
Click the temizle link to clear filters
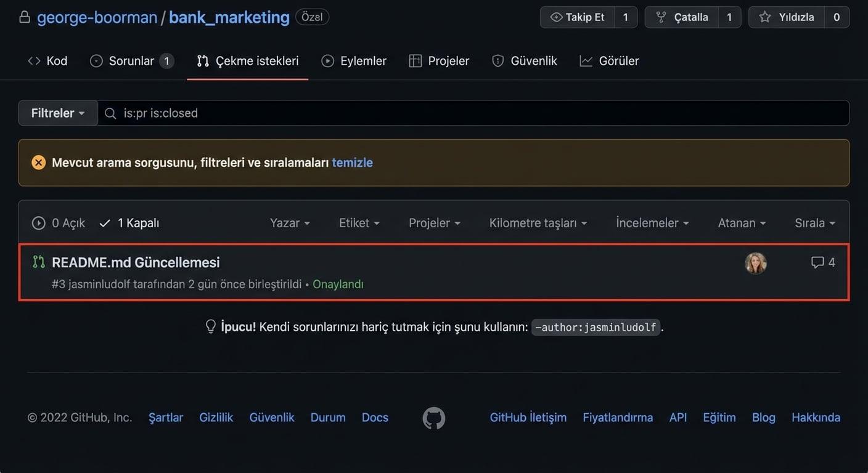[353, 162]
